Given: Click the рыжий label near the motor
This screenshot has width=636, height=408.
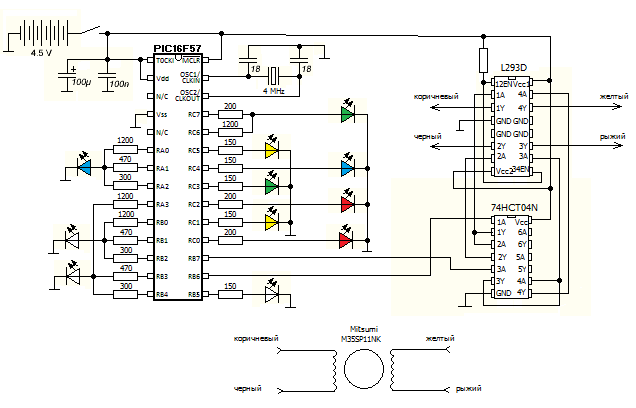Looking at the screenshot, I should tap(468, 389).
